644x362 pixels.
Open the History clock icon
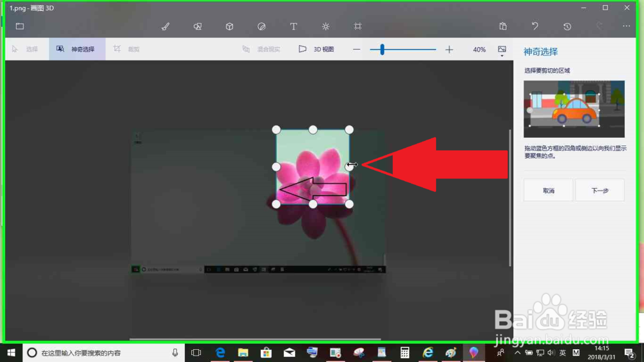tap(567, 26)
